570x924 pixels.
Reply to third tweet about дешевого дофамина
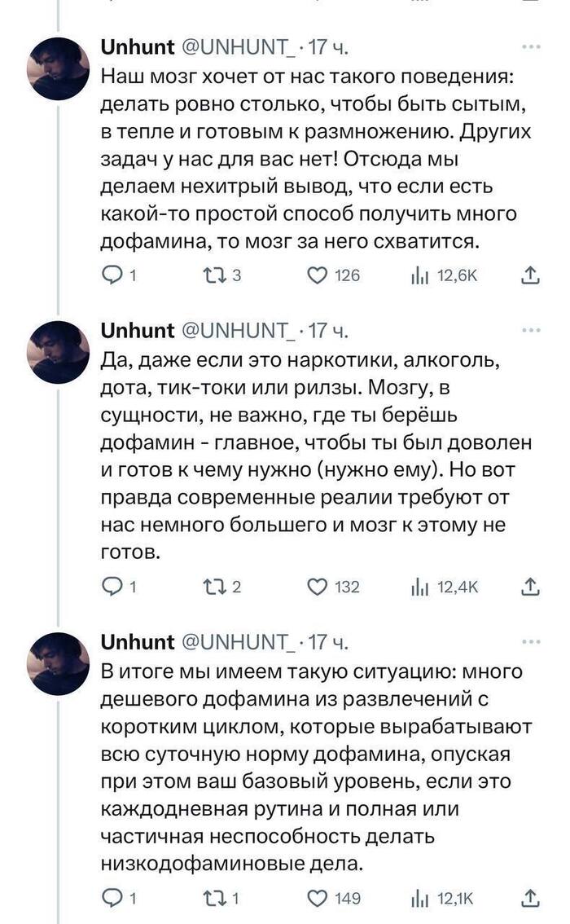(111, 898)
